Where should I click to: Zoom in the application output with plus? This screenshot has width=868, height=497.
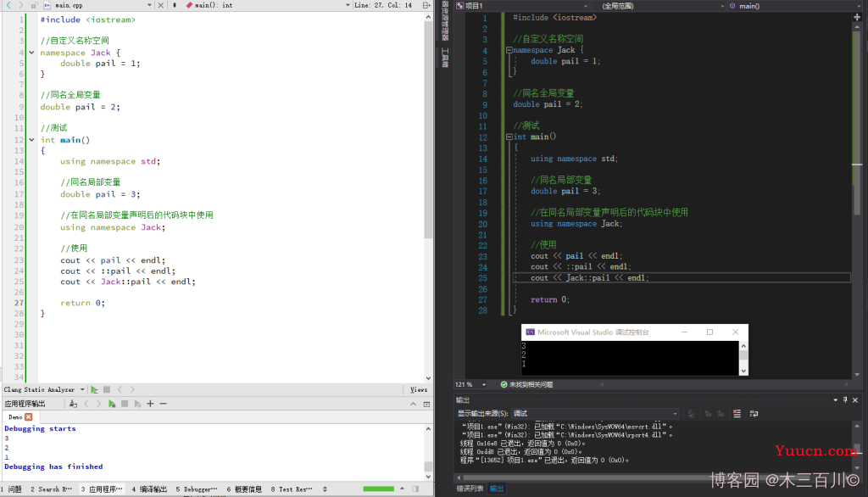[150, 404]
